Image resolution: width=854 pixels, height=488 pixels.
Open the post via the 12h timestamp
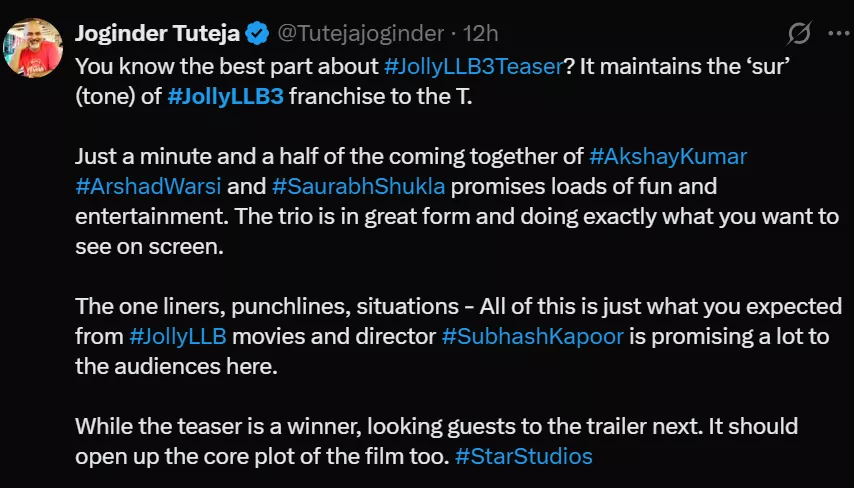tap(482, 33)
